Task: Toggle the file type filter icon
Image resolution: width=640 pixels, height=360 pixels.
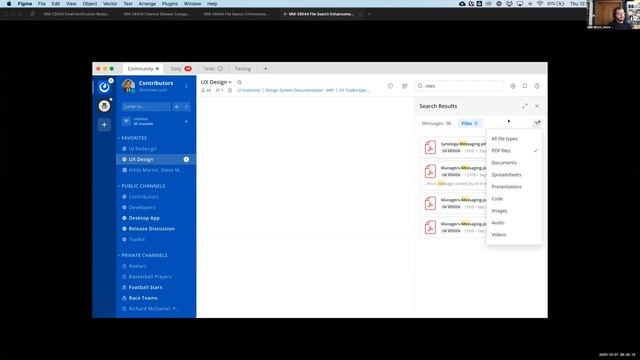Action: pyautogui.click(x=537, y=123)
